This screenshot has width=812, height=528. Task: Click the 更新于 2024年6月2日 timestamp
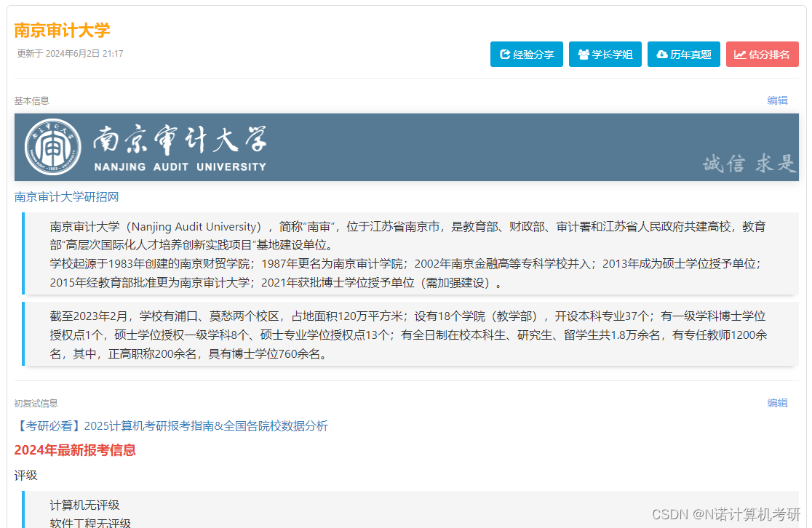click(x=70, y=53)
